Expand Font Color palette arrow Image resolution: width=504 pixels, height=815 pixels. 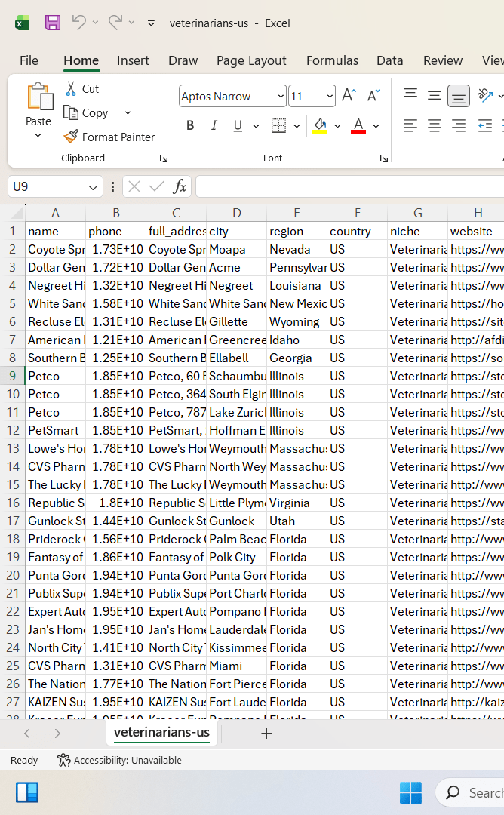[x=376, y=126]
